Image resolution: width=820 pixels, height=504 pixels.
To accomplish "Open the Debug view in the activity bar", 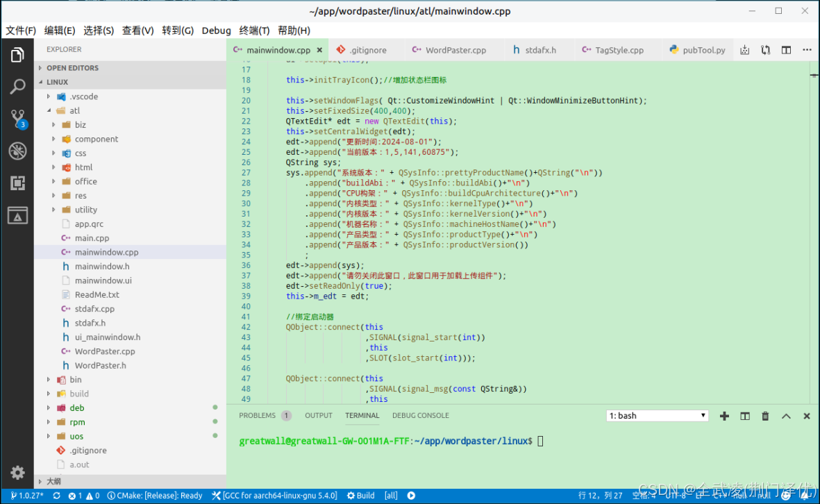I will [17, 151].
